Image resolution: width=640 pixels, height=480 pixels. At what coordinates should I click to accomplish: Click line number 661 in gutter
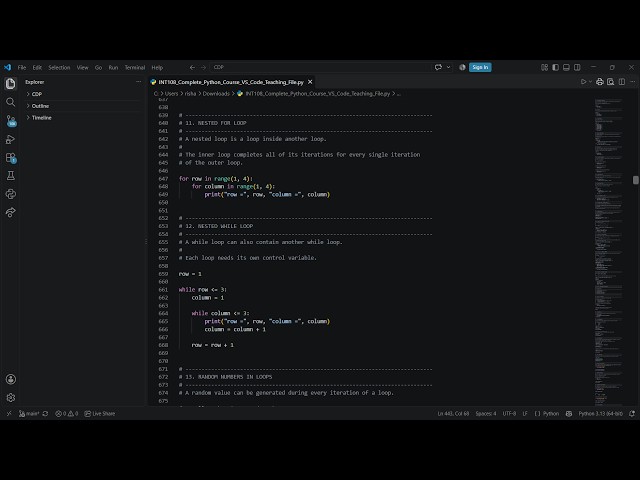pyautogui.click(x=163, y=290)
